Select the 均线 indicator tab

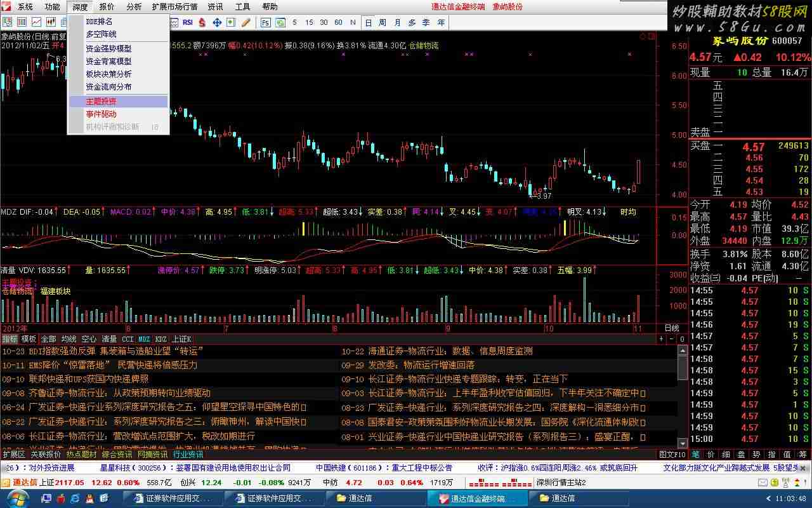tap(69, 339)
